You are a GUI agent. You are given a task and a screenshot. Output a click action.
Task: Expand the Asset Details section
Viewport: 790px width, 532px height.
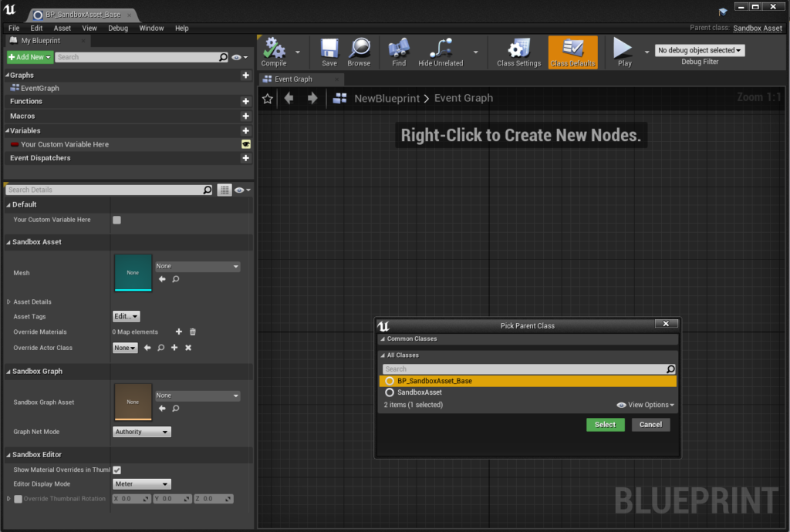(x=8, y=302)
